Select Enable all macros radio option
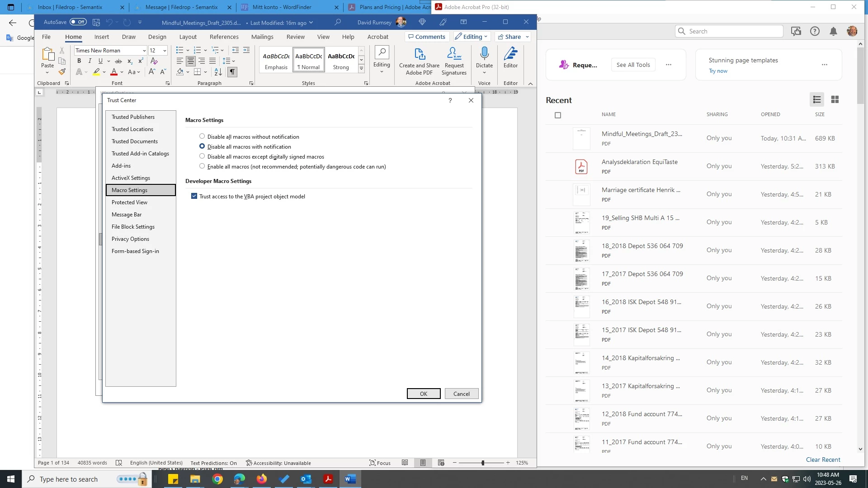This screenshot has height=488, width=868. [202, 166]
